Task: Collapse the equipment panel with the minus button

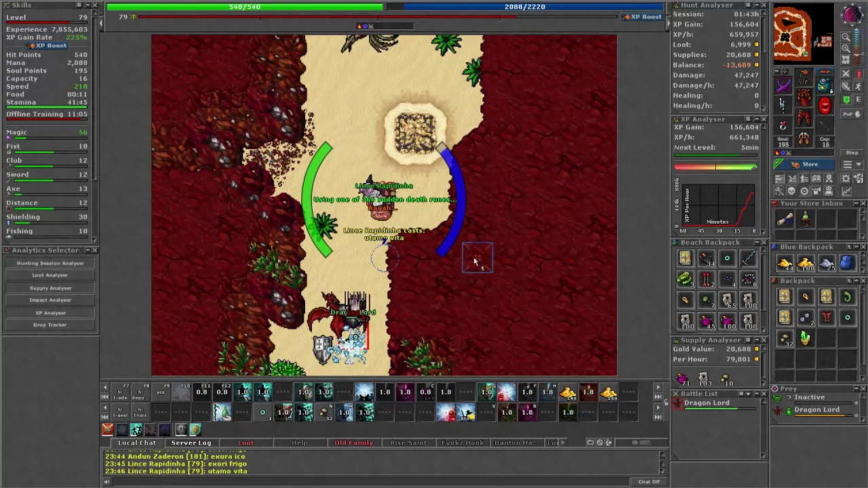Action: point(776,71)
